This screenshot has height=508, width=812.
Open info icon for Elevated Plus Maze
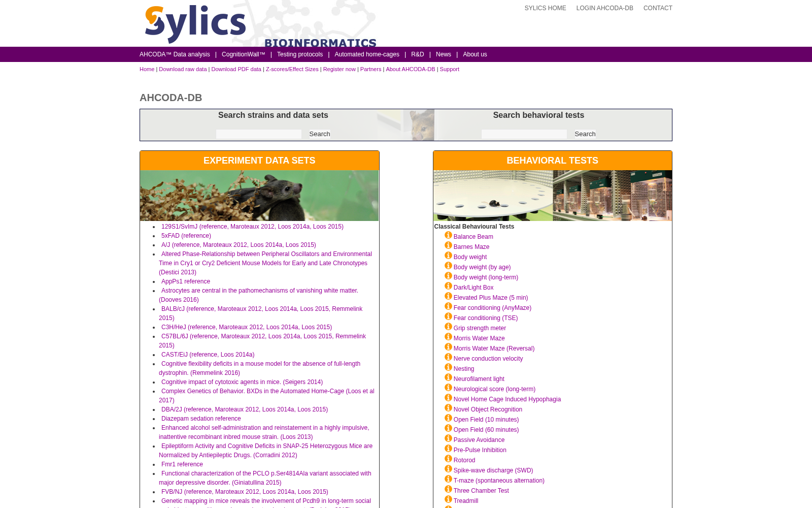click(448, 296)
